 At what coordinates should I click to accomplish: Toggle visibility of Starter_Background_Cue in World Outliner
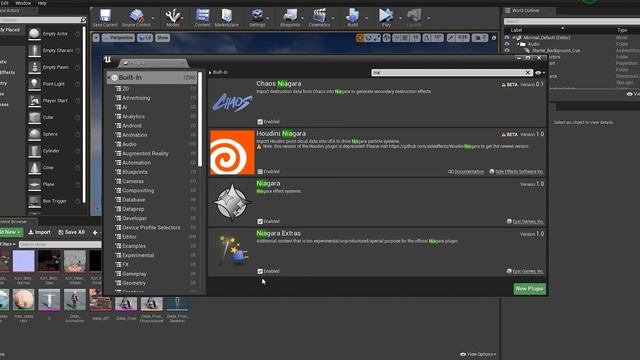pos(507,51)
